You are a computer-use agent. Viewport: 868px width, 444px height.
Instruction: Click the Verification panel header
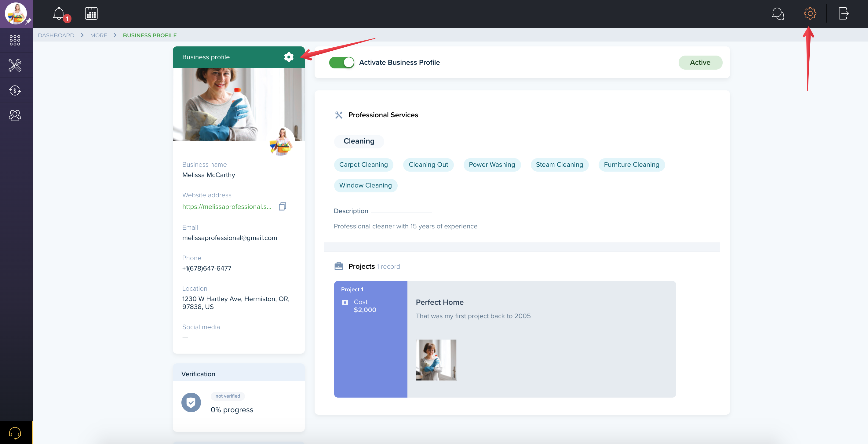coord(239,372)
